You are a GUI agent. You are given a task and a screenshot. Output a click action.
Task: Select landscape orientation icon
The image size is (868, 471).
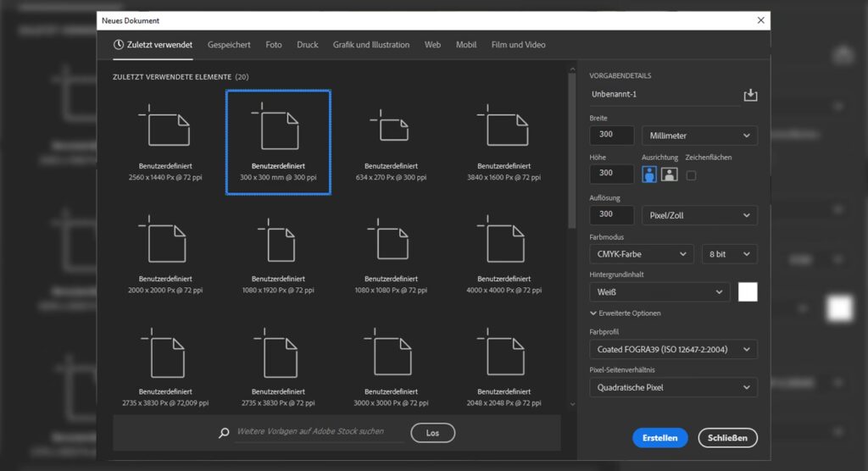[x=669, y=175]
